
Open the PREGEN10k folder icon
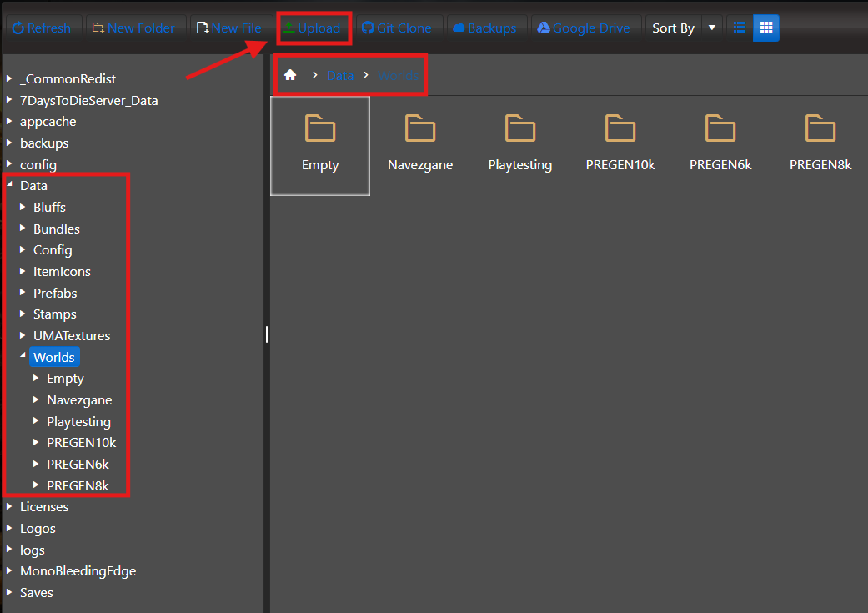(620, 128)
